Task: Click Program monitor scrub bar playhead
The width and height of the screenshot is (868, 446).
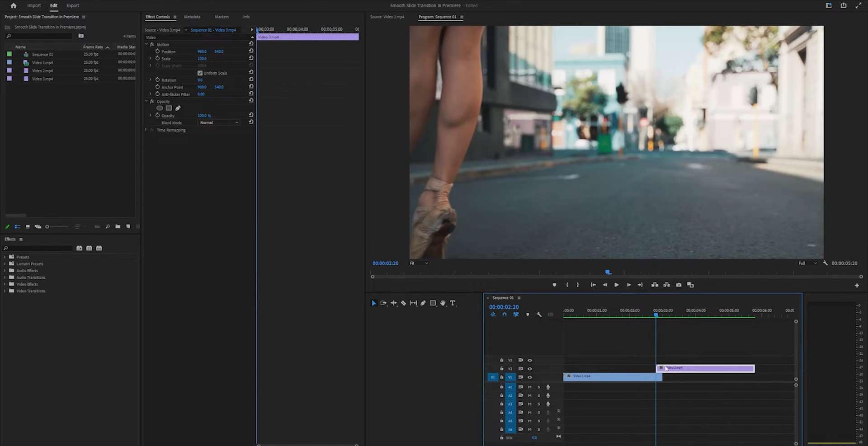Action: (x=608, y=272)
